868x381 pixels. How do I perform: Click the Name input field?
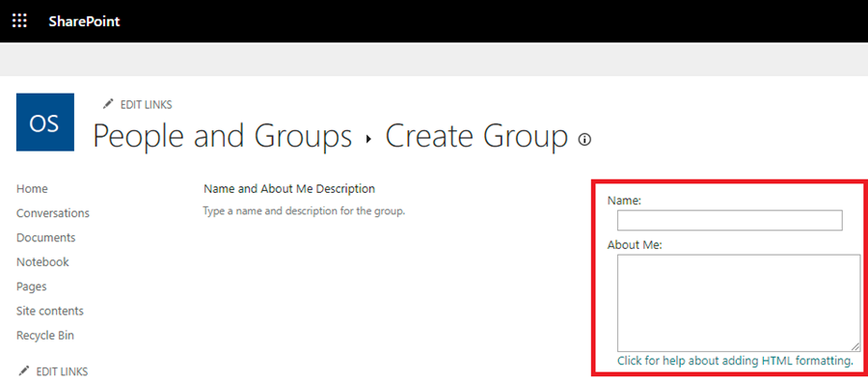(730, 220)
